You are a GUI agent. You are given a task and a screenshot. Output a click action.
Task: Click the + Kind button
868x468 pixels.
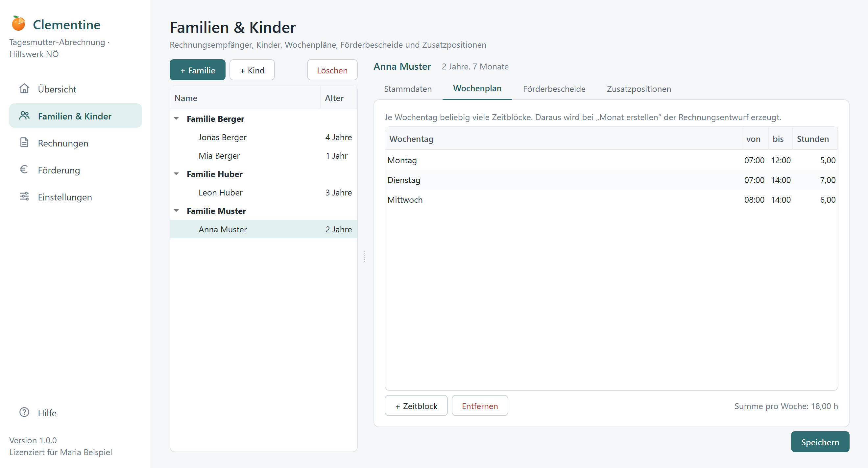click(x=252, y=70)
